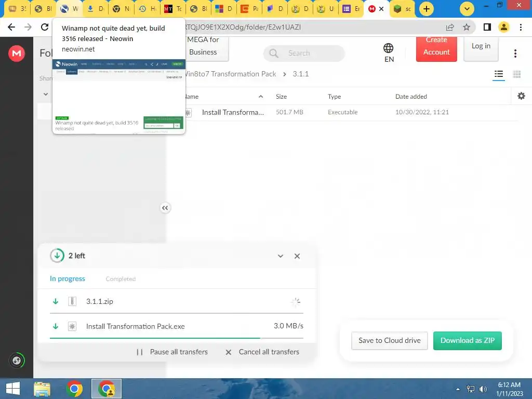Switch to the sc Minecraft tab
The height and width of the screenshot is (399, 532).
pyautogui.click(x=403, y=9)
